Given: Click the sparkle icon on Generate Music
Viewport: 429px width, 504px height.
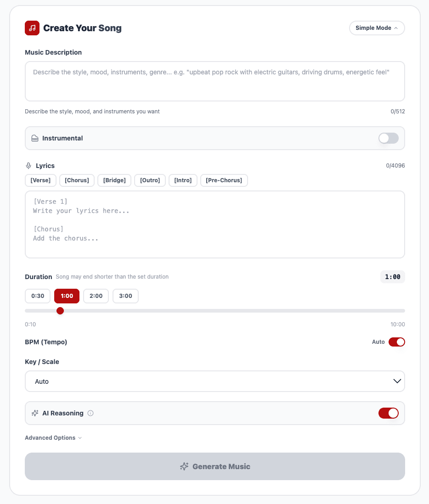Looking at the screenshot, I should [184, 466].
